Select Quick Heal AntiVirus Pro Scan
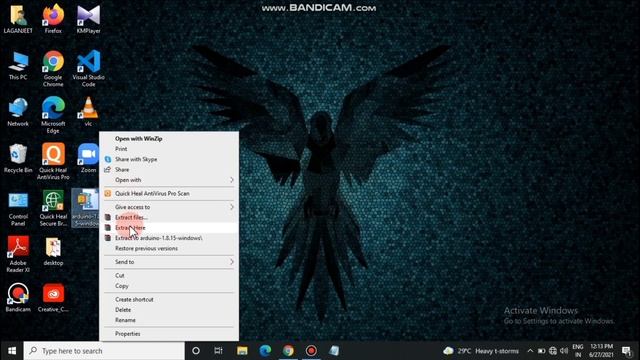Screen dimensions: 640x360 click(169, 193)
